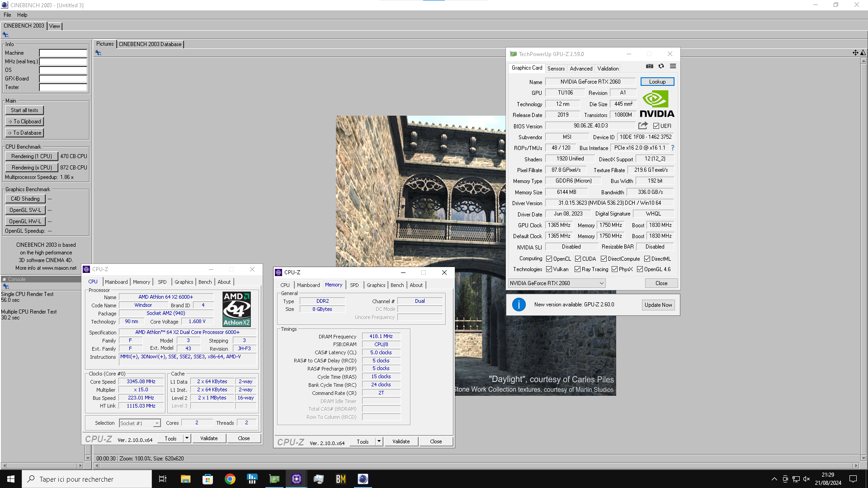868x488 pixels.
Task: Switch to CINEBENCH taskbar icon
Action: 363,479
